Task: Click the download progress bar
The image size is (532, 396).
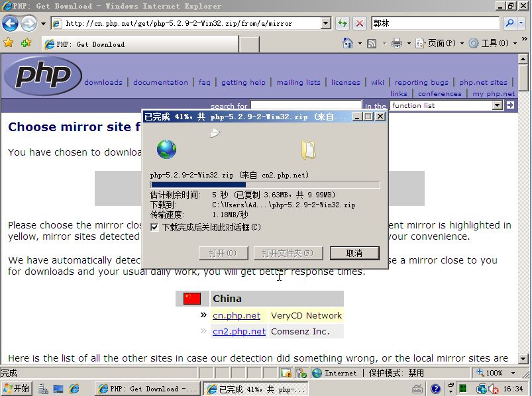Action: 265,185
